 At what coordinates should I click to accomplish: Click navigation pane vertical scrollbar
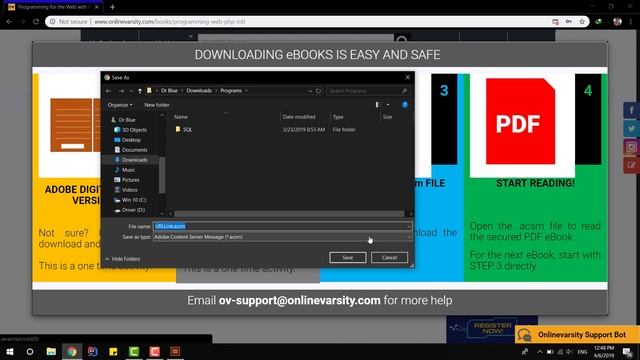(162, 175)
